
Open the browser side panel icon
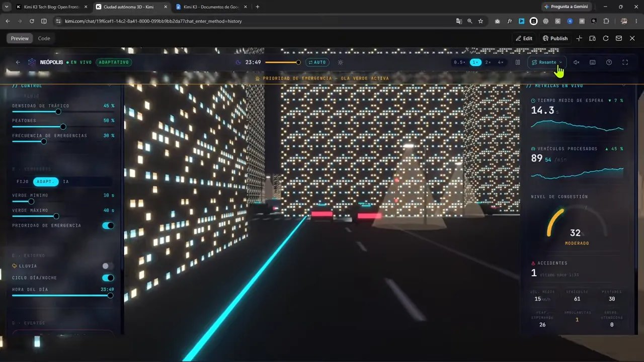coord(44,21)
